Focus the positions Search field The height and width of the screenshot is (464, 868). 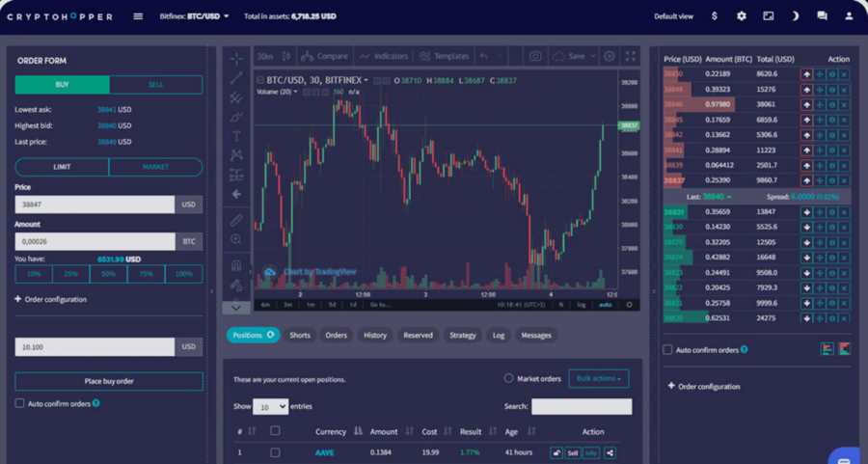pyautogui.click(x=582, y=406)
